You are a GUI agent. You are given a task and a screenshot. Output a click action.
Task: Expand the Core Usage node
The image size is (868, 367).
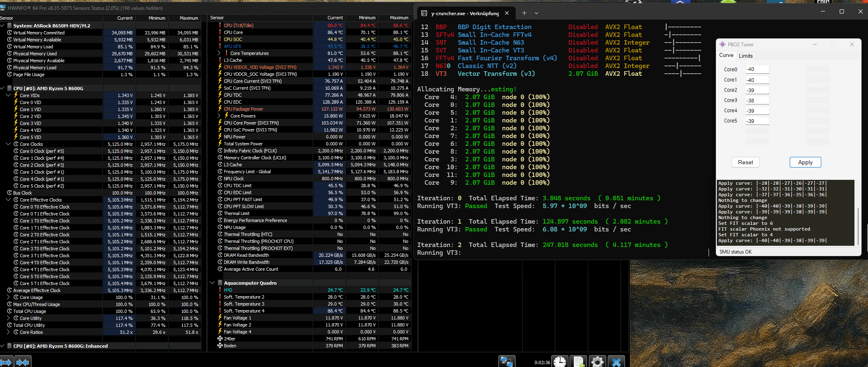click(x=8, y=297)
